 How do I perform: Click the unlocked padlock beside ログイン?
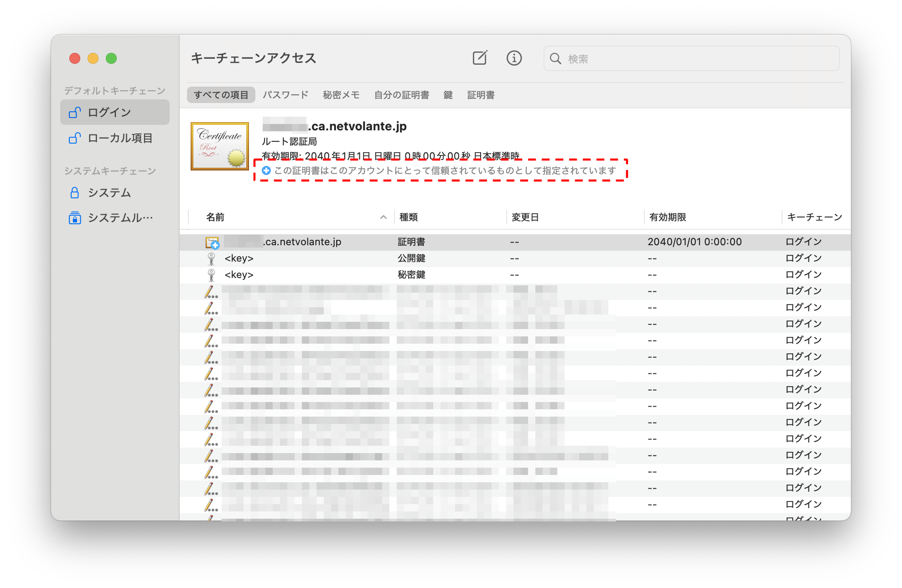[x=74, y=112]
